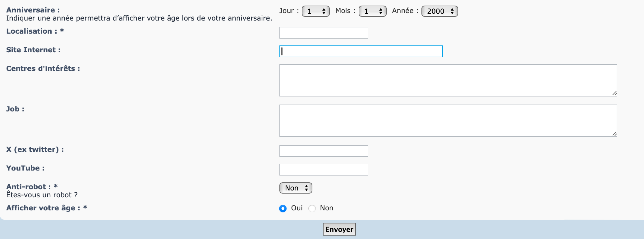Open the Mois month dropdown

[372, 11]
